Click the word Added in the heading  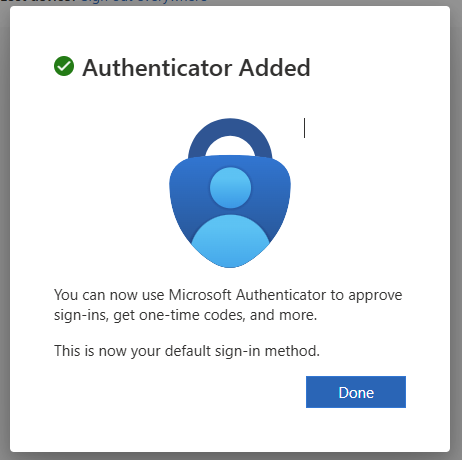[x=275, y=68]
